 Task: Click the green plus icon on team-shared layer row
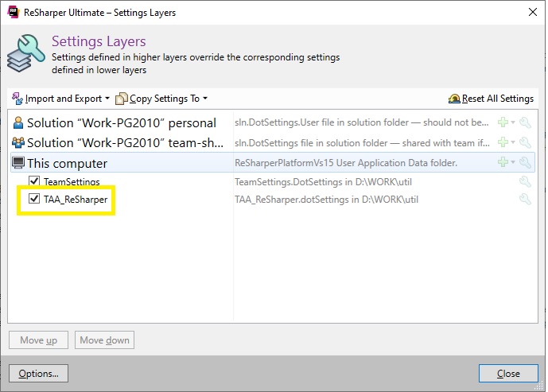tap(503, 142)
